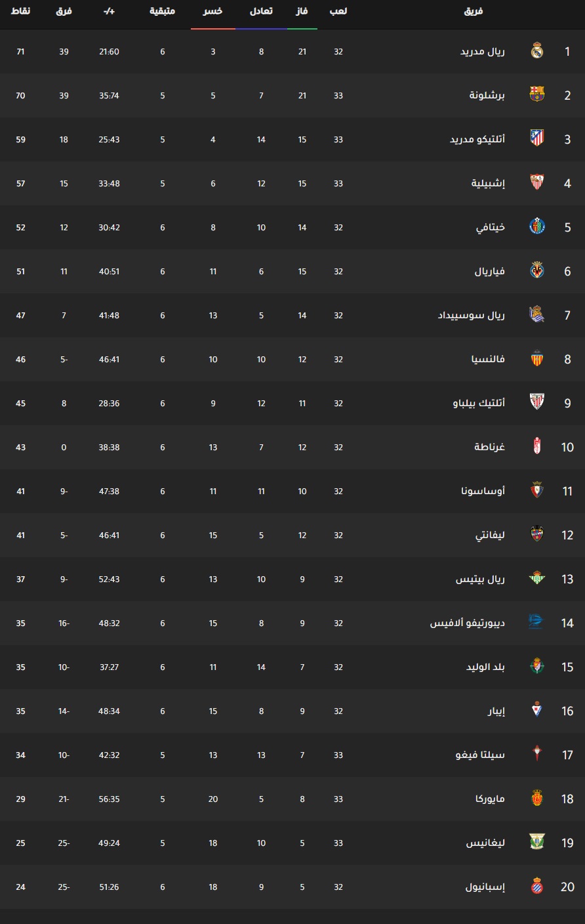The height and width of the screenshot is (924, 585).
Task: Sort by the خسر losses column header
Action: click(212, 12)
